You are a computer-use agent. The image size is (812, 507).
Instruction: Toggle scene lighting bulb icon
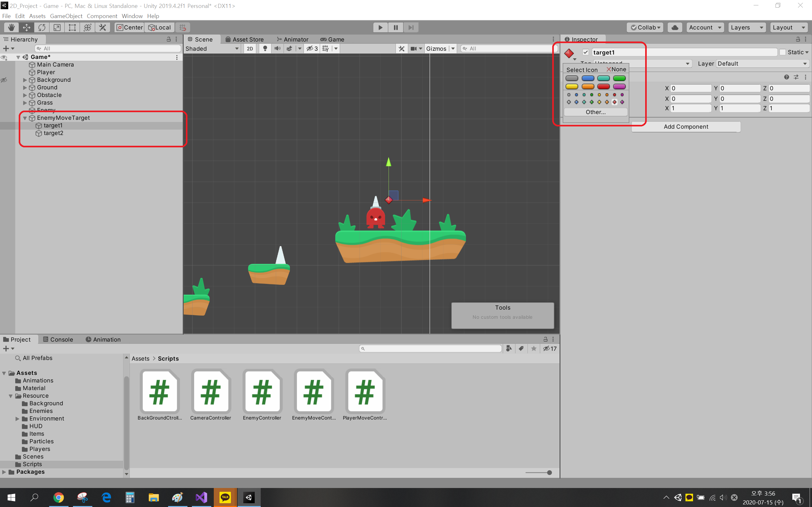click(x=265, y=48)
